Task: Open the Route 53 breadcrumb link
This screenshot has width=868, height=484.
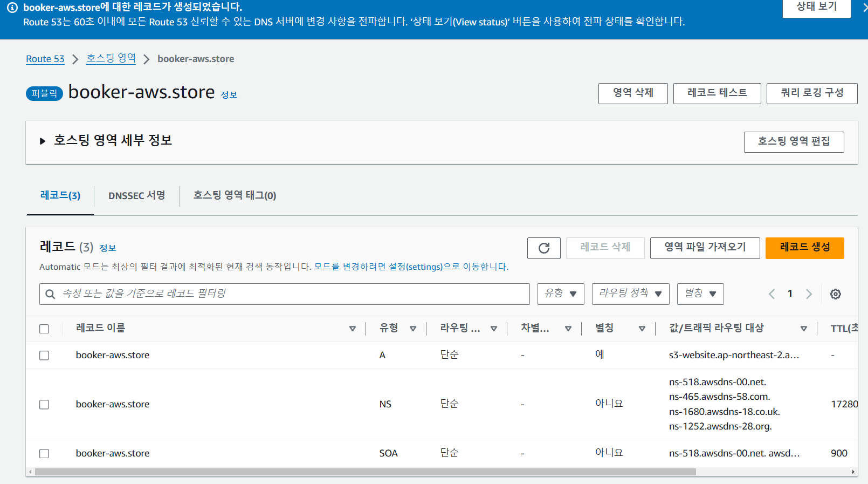Action: [x=45, y=59]
